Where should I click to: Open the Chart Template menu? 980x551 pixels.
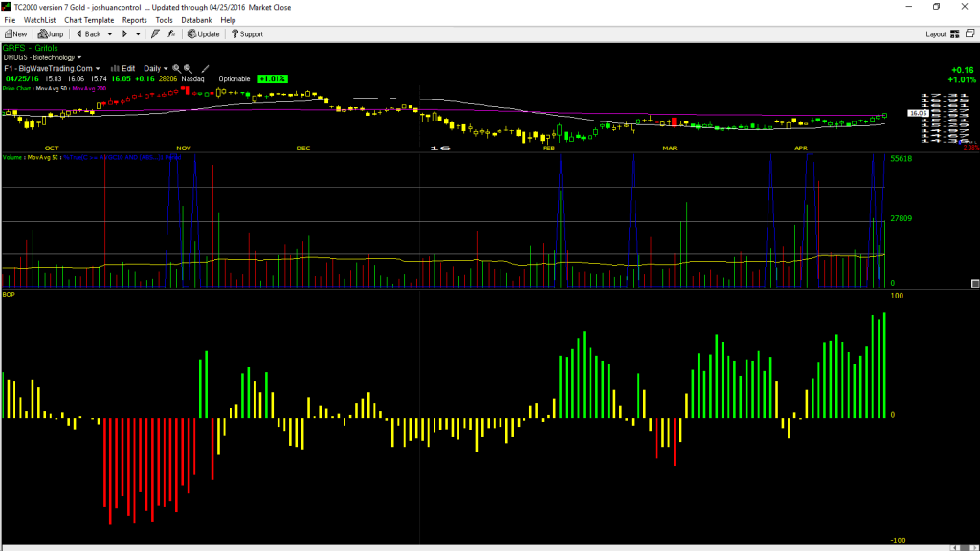point(89,20)
